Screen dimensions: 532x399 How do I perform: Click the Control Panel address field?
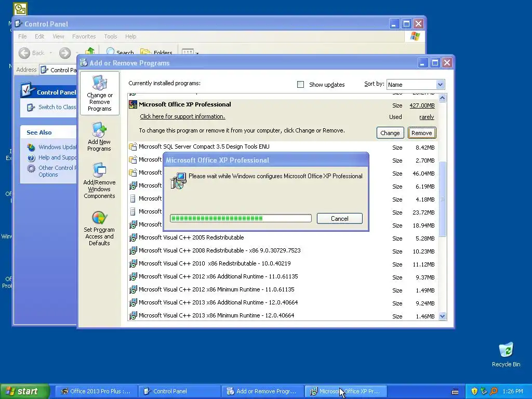[58, 70]
